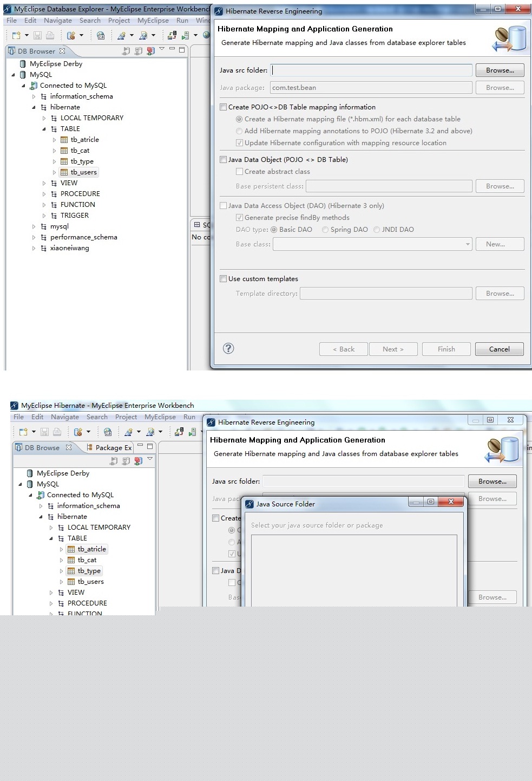Screen dimensions: 532x781
Task: Click the Next > button
Action: 393,349
